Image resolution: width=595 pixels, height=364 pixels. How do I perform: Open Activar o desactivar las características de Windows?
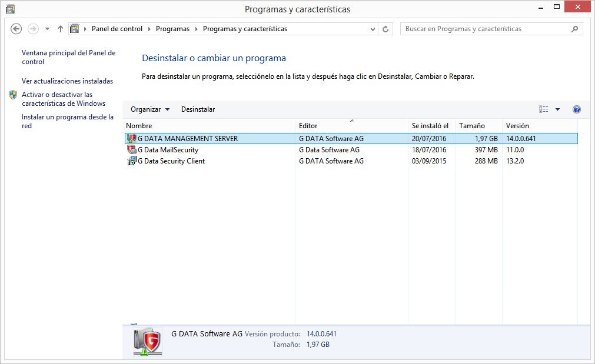(x=63, y=99)
